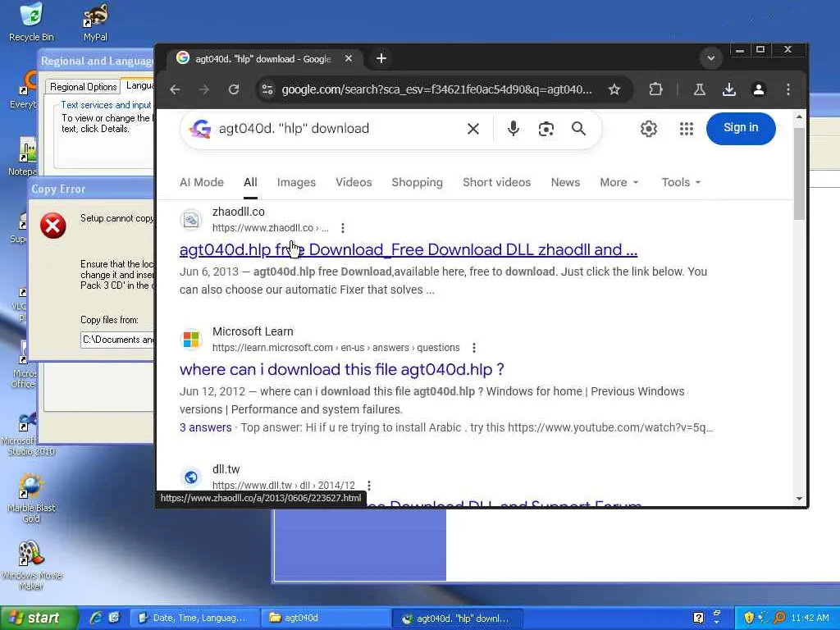
Task: Click inside the Google search text field
Action: [x=337, y=129]
